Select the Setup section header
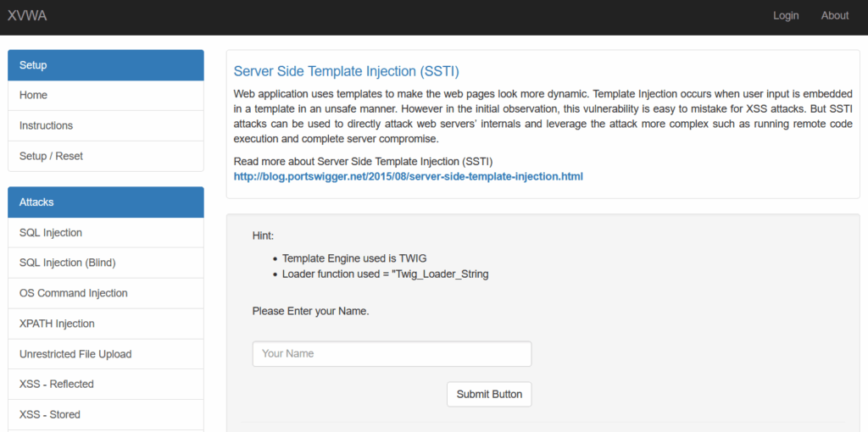Screen dimensions: 868x432 [105, 65]
